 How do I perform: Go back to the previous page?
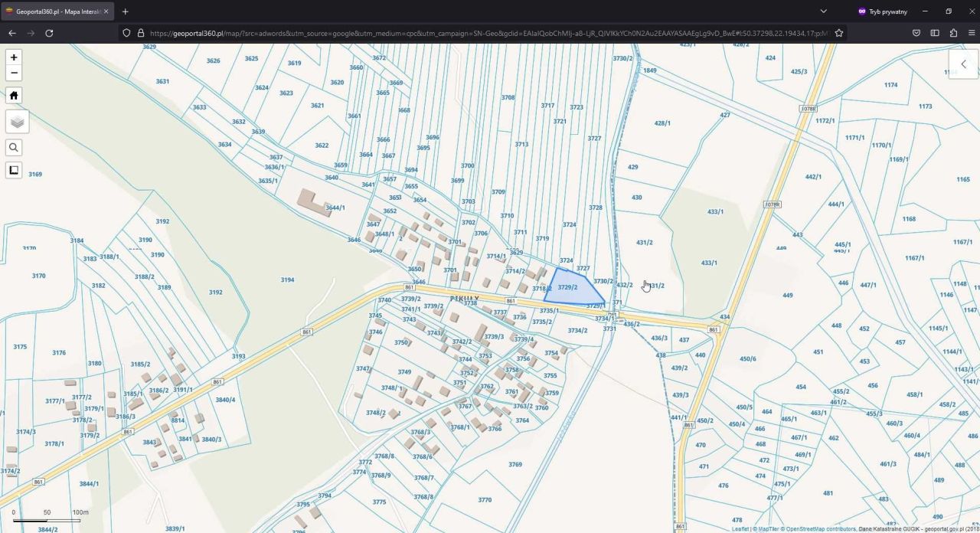click(x=11, y=33)
